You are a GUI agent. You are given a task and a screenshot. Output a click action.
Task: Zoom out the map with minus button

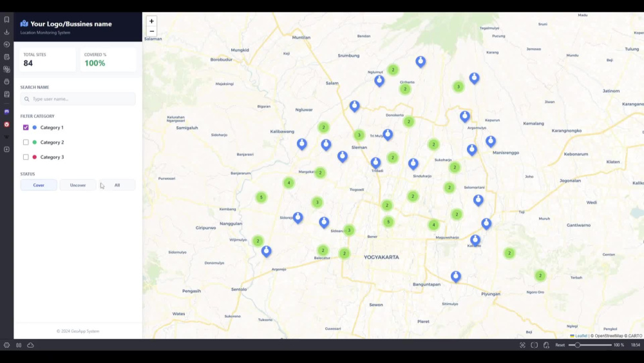pyautogui.click(x=151, y=31)
